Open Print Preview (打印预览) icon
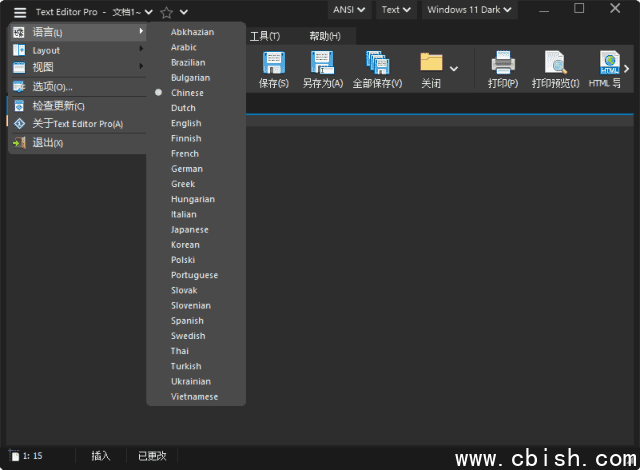Viewport: 640px width, 470px height. [555, 63]
